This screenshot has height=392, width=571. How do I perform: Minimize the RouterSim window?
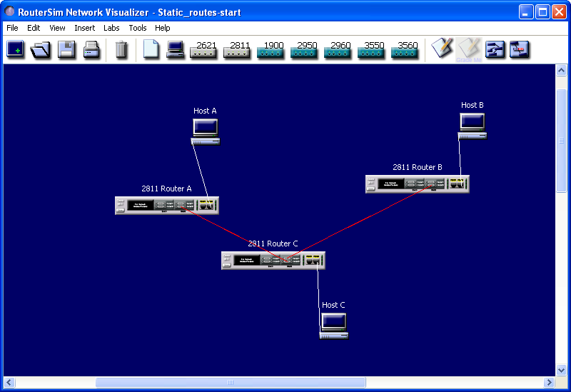pyautogui.click(x=526, y=12)
